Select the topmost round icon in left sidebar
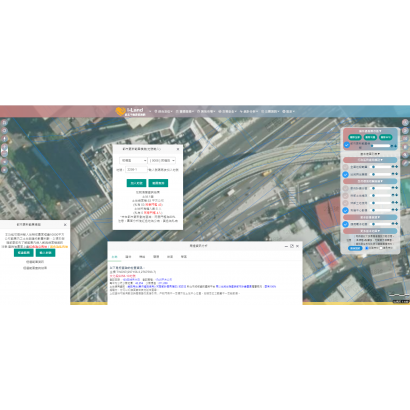410x410 pixels. pyautogui.click(x=4, y=123)
